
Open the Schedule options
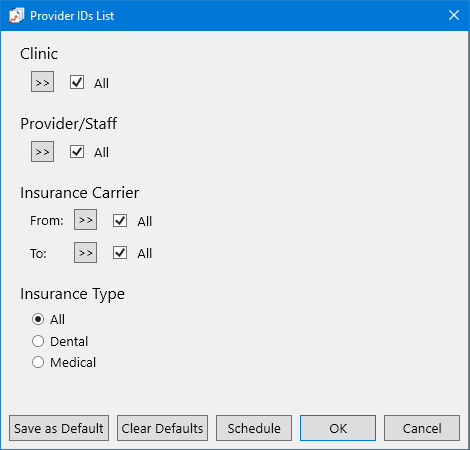point(254,428)
